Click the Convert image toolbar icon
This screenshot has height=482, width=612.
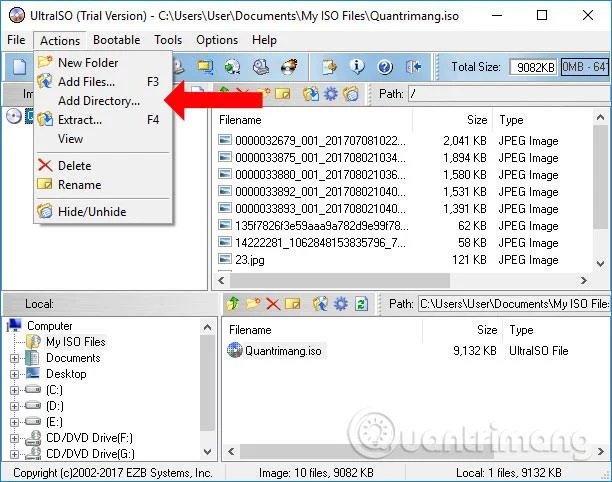(x=232, y=67)
